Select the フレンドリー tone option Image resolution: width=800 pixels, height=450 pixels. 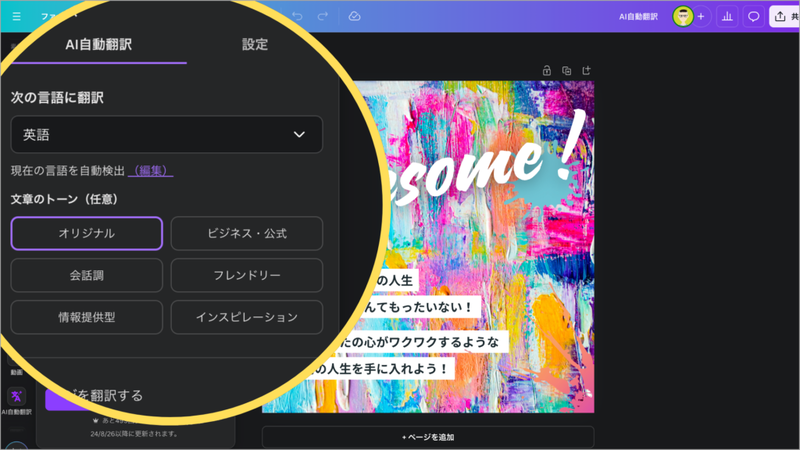[x=247, y=276]
